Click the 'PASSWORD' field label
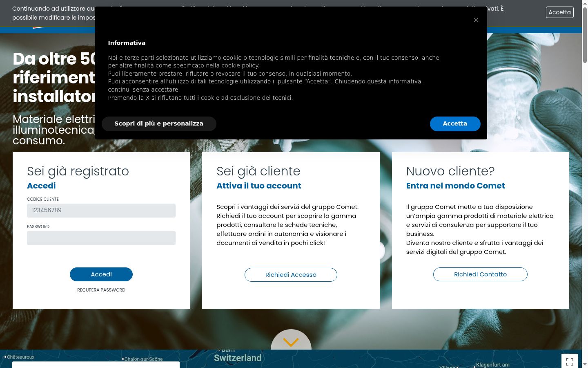 38,227
